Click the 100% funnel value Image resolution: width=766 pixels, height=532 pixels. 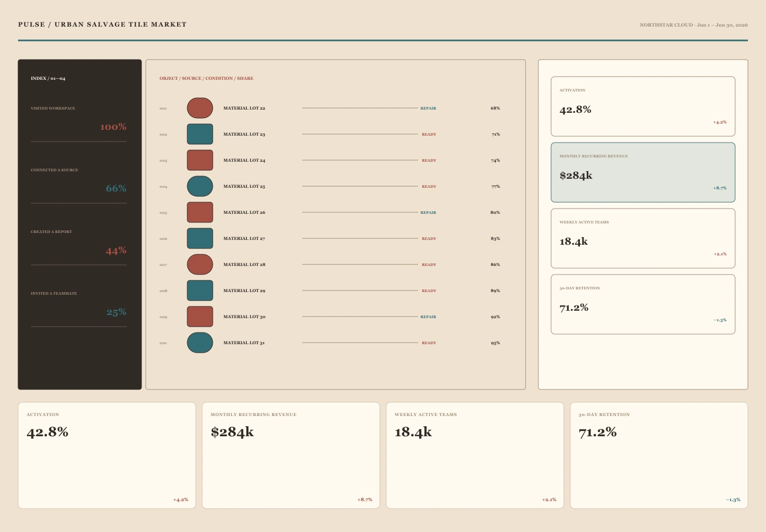coord(113,127)
